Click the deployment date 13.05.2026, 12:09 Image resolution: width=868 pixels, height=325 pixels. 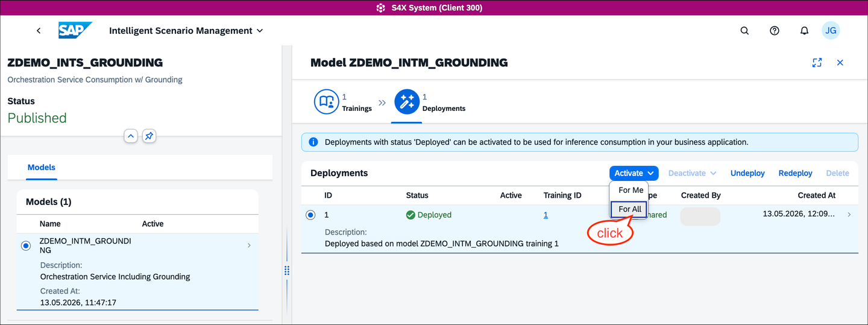click(x=799, y=213)
